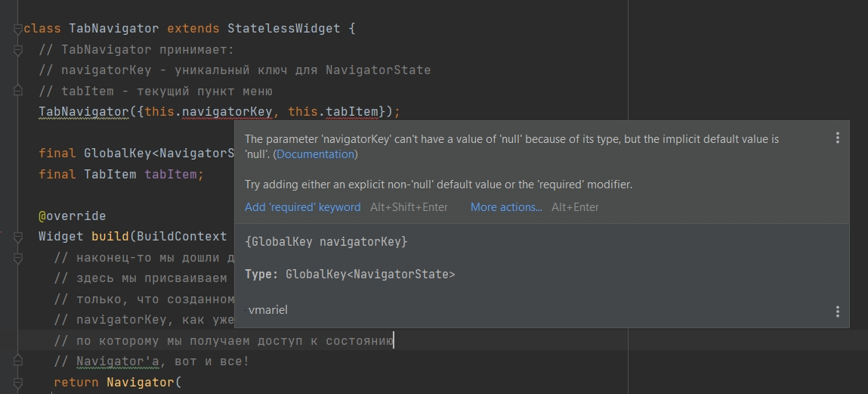Click the 'vmariel' label in the popup
The image size is (868, 394).
(268, 310)
